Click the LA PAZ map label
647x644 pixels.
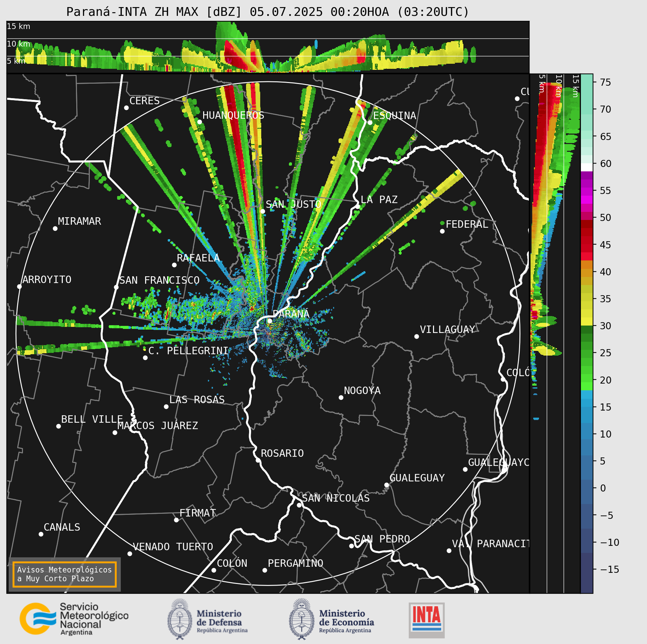tap(379, 200)
